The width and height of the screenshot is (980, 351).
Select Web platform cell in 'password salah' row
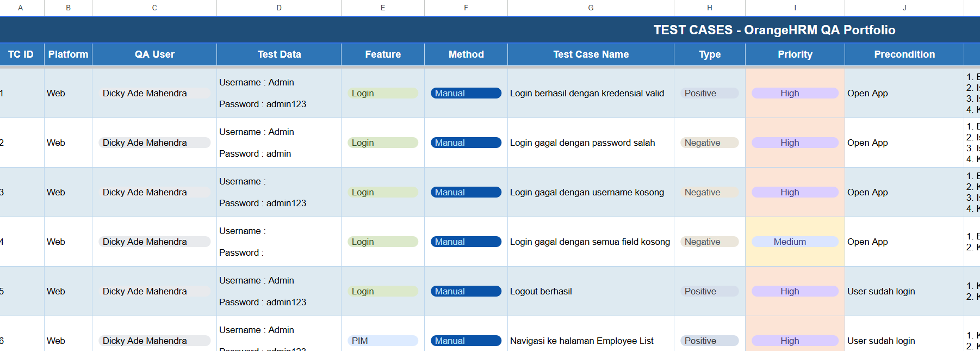(x=68, y=143)
